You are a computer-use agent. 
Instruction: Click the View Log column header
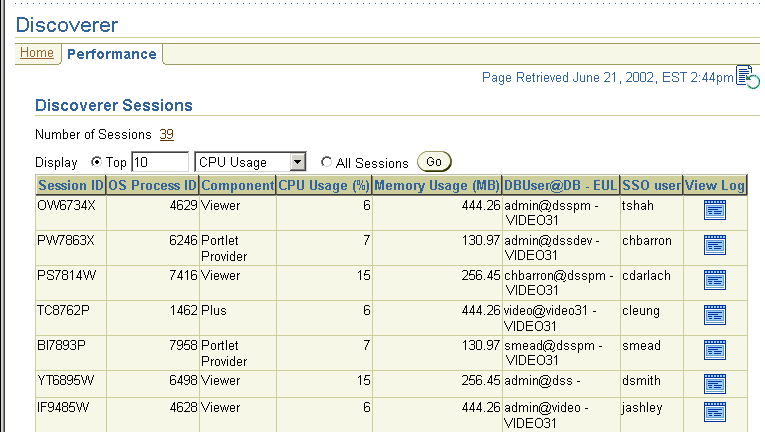(715, 185)
